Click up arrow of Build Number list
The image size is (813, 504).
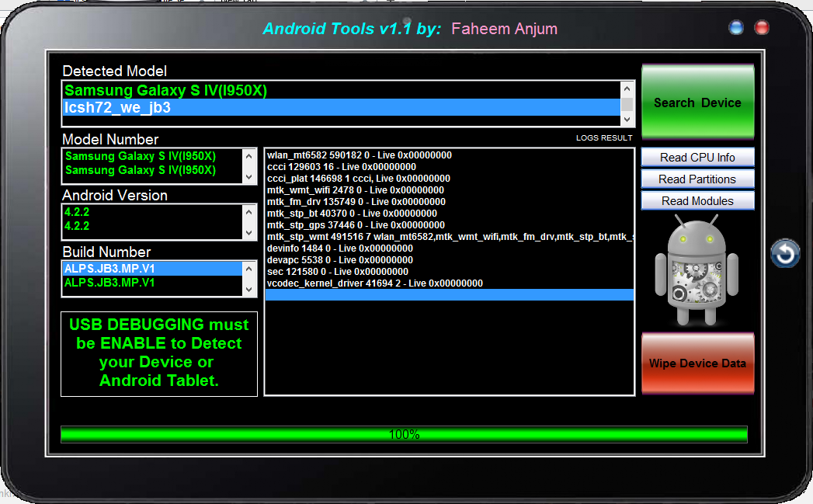click(249, 268)
